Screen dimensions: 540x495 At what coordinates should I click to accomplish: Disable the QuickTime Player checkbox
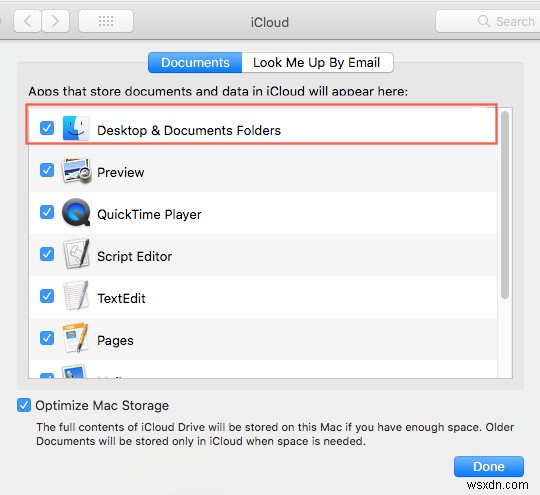pos(47,212)
